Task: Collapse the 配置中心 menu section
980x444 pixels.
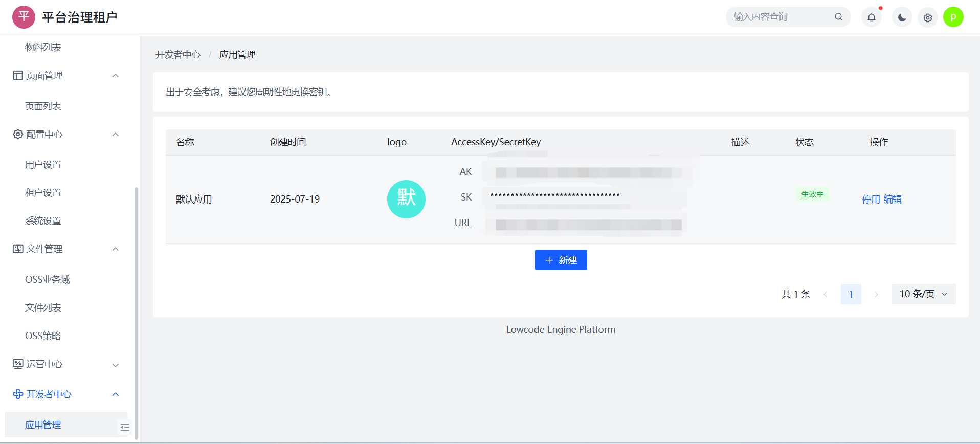Action: [x=116, y=135]
